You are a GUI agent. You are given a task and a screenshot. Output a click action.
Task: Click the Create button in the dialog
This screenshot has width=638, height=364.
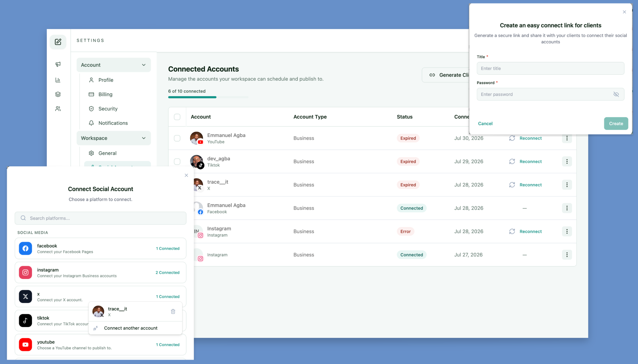[616, 124]
